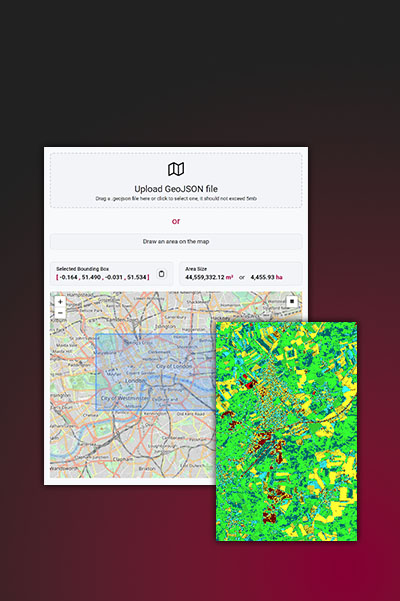Click the area value 44,559,332.12 m²
The height and width of the screenshot is (601, 400).
(x=209, y=277)
